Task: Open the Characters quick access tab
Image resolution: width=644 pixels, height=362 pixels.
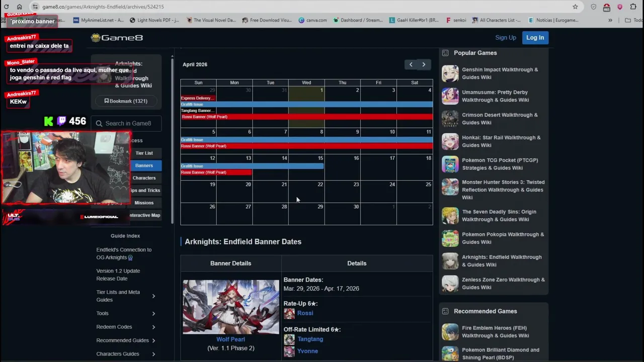Action: click(x=144, y=178)
